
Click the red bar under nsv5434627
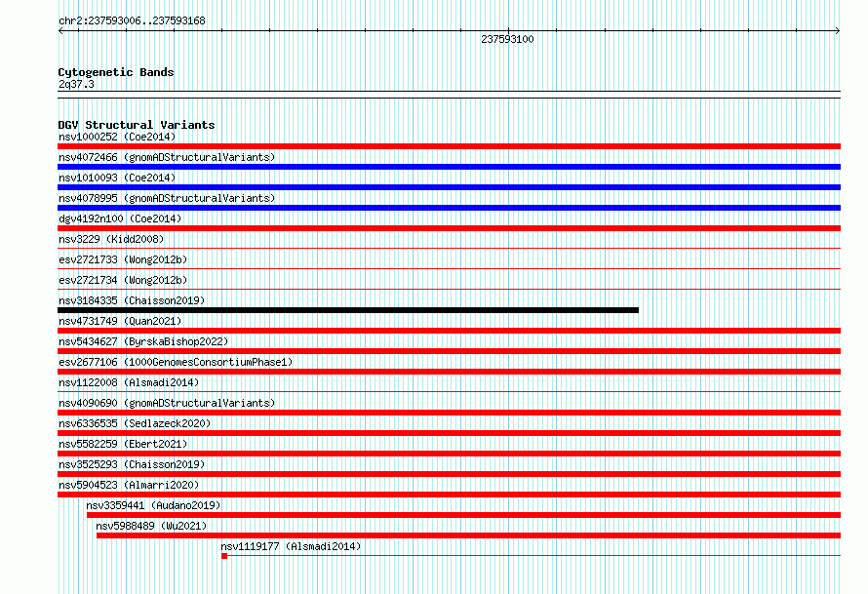(449, 351)
